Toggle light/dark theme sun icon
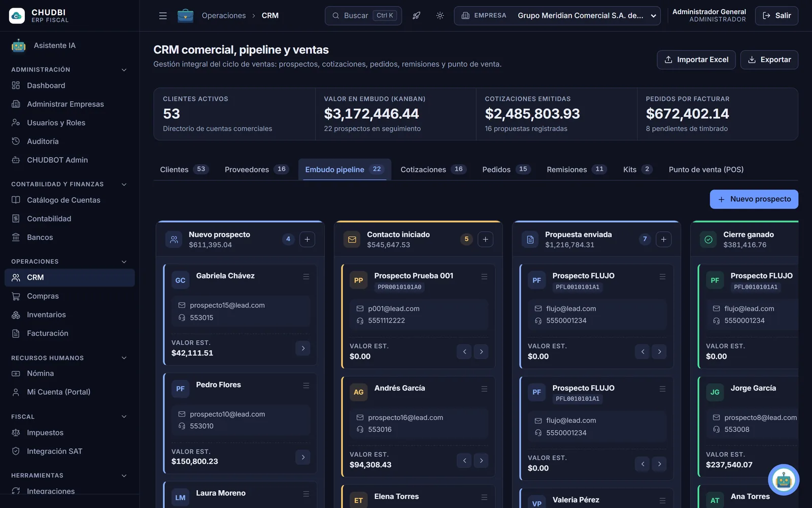This screenshot has width=812, height=508. pos(440,16)
